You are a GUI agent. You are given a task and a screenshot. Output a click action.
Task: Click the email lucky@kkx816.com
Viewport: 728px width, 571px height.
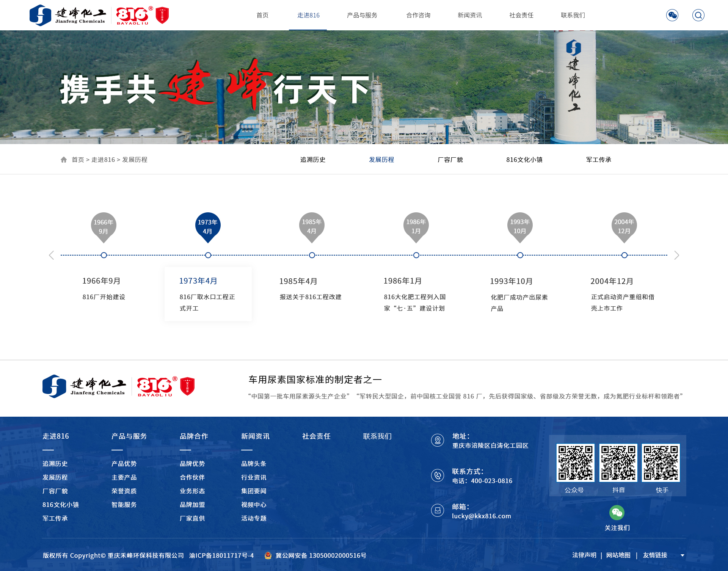[x=482, y=516]
